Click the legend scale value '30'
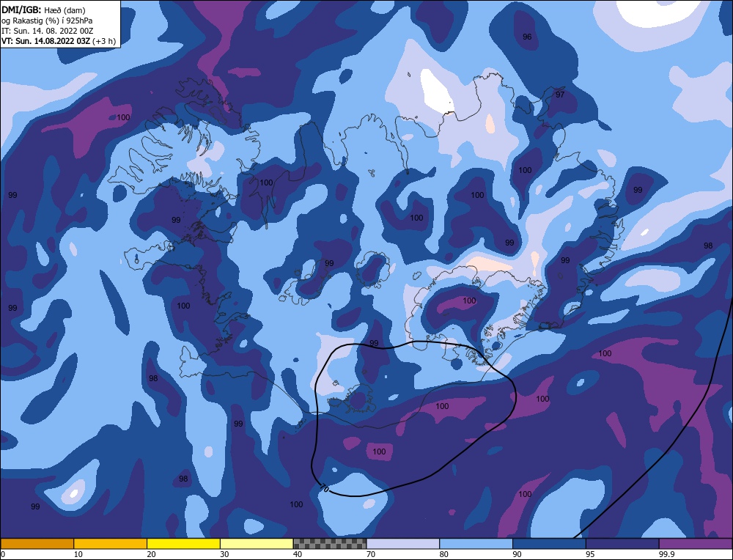Screen dimensions: 733x560 pos(224,554)
